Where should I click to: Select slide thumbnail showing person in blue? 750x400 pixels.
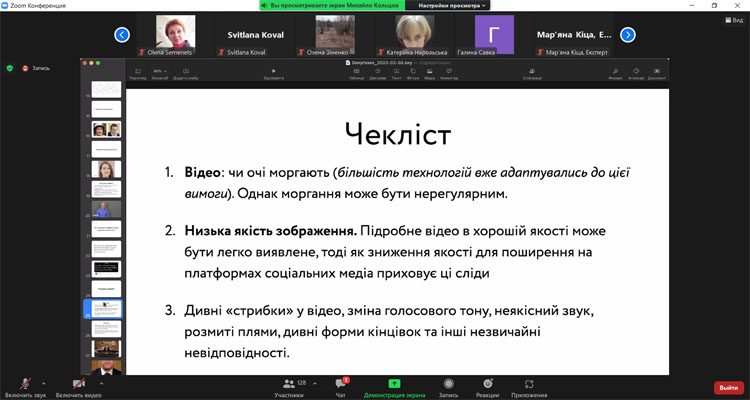click(x=107, y=209)
